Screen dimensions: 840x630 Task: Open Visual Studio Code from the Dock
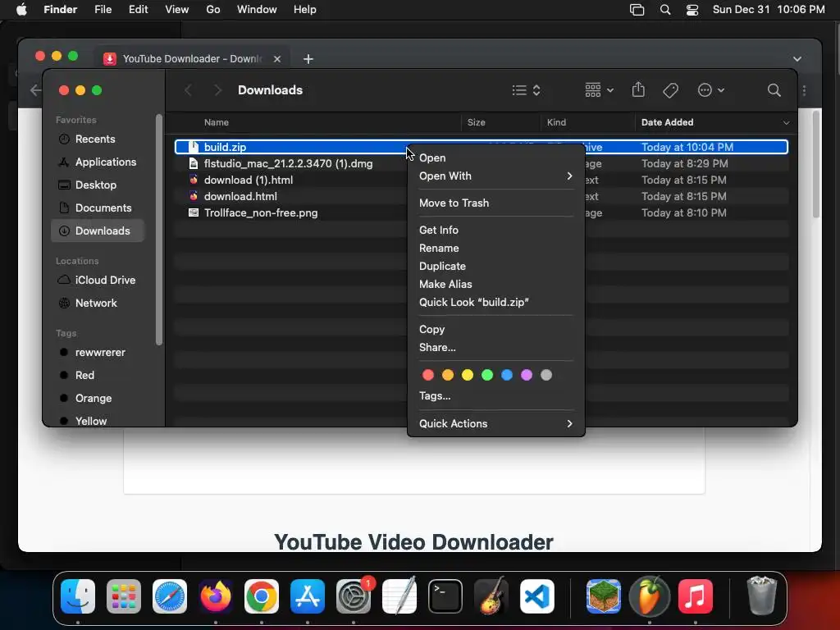click(537, 596)
